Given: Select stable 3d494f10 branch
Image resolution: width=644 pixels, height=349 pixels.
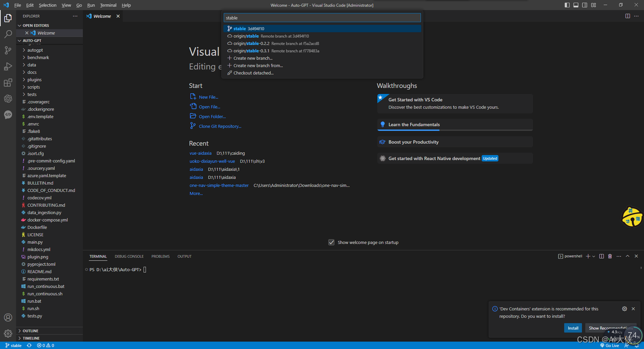Looking at the screenshot, I should point(322,29).
